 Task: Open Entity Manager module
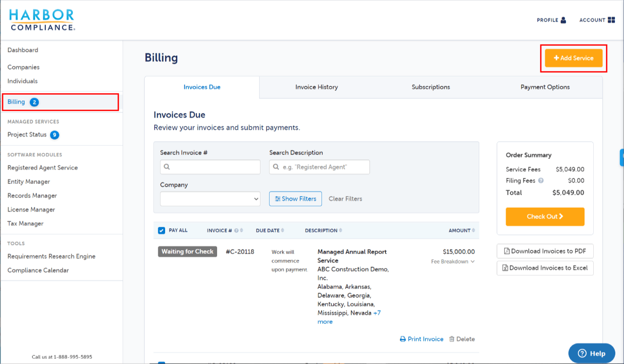pos(29,182)
